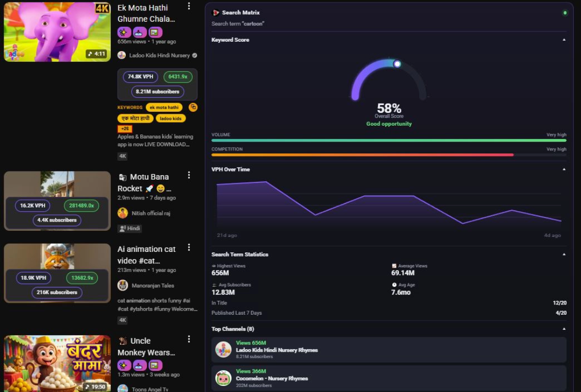Screen dimensions: 581x392
Task: Open the menu for Ek Mota Hathi video
Action: coord(189,6)
